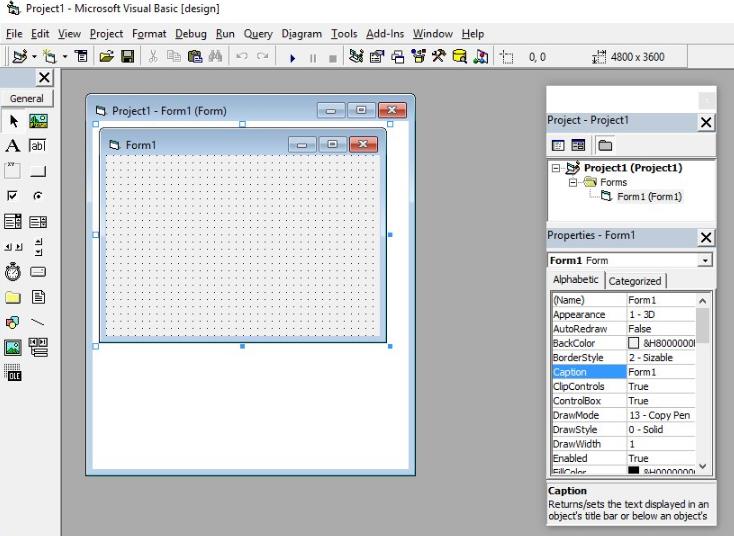Select the horizontal scrollbar control tool
Screen dimensions: 734x536
coord(13,246)
